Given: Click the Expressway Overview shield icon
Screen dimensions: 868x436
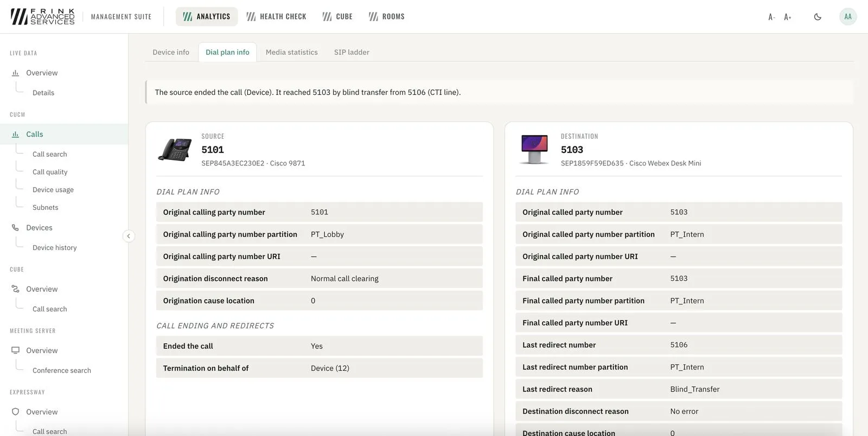Looking at the screenshot, I should (15, 412).
